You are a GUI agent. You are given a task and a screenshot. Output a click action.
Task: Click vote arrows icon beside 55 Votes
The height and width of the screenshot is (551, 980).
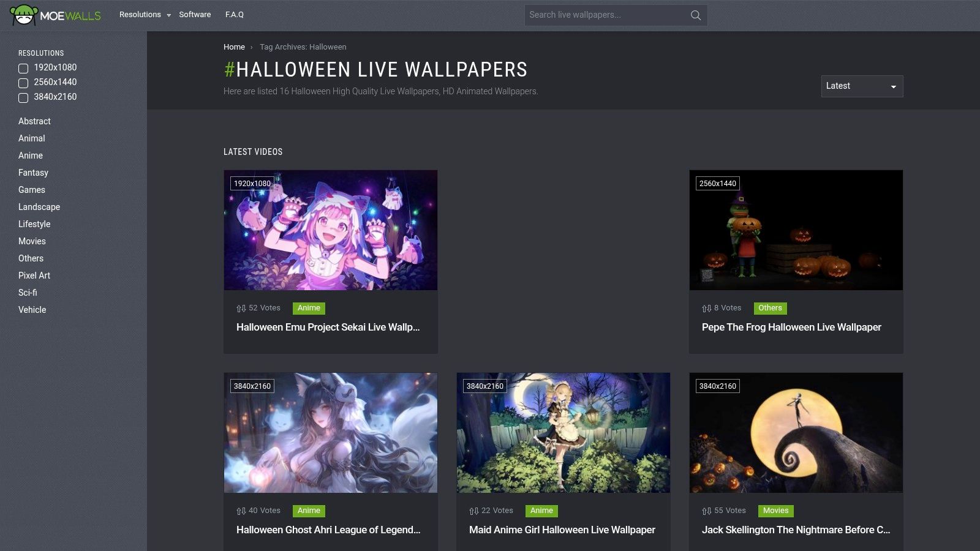[707, 511]
